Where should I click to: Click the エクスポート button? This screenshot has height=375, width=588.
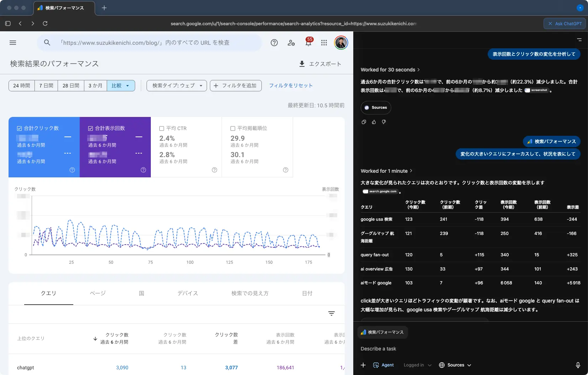tap(320, 64)
